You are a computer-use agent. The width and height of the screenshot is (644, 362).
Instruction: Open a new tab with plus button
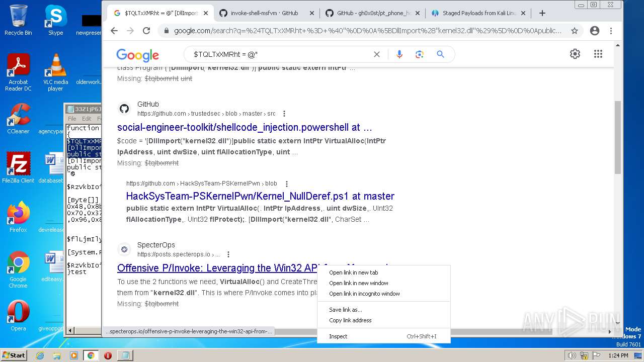click(x=542, y=13)
